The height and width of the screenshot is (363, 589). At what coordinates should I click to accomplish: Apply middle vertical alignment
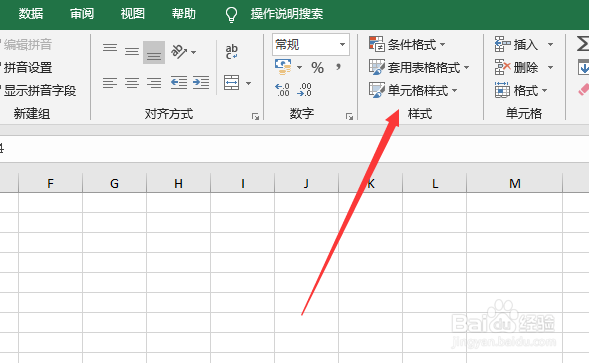tap(132, 51)
